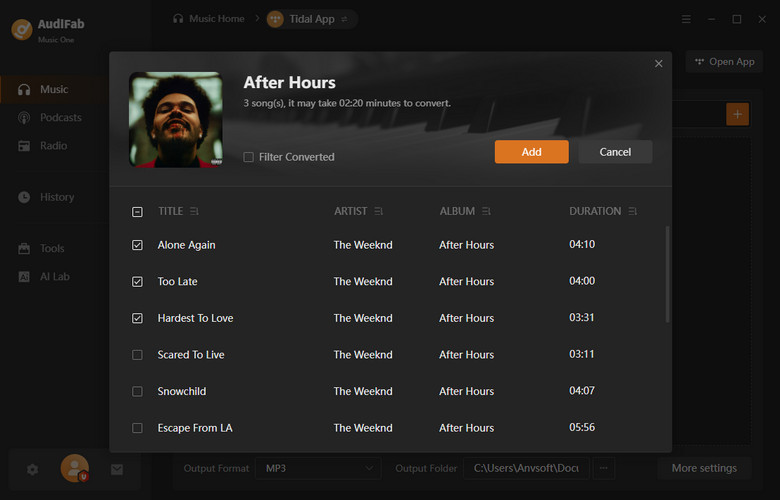Click the user profile avatar

click(x=75, y=468)
